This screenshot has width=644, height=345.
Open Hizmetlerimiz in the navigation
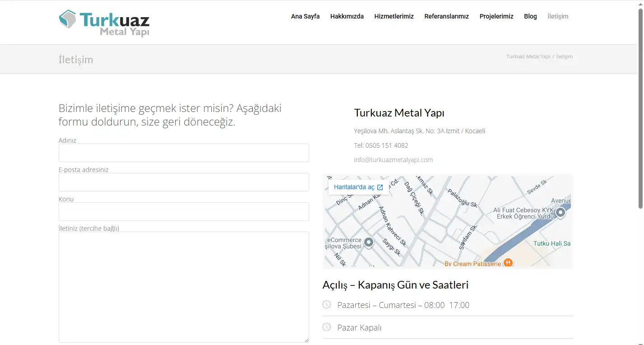tap(394, 16)
